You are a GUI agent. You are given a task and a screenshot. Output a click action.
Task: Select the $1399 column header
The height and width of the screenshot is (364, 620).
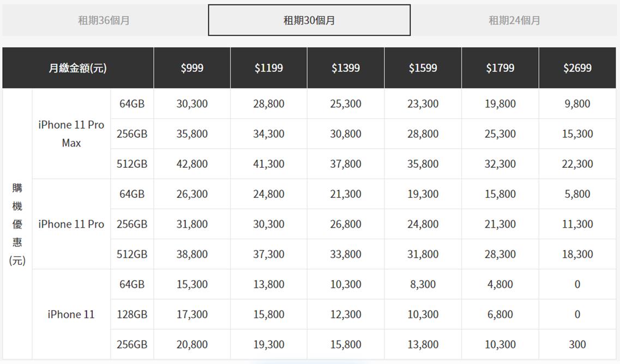pyautogui.click(x=346, y=68)
